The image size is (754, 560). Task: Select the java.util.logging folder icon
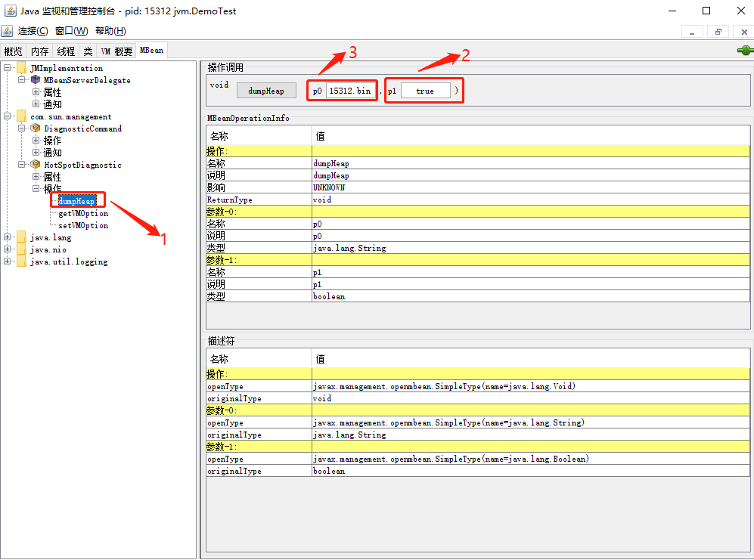tap(22, 261)
